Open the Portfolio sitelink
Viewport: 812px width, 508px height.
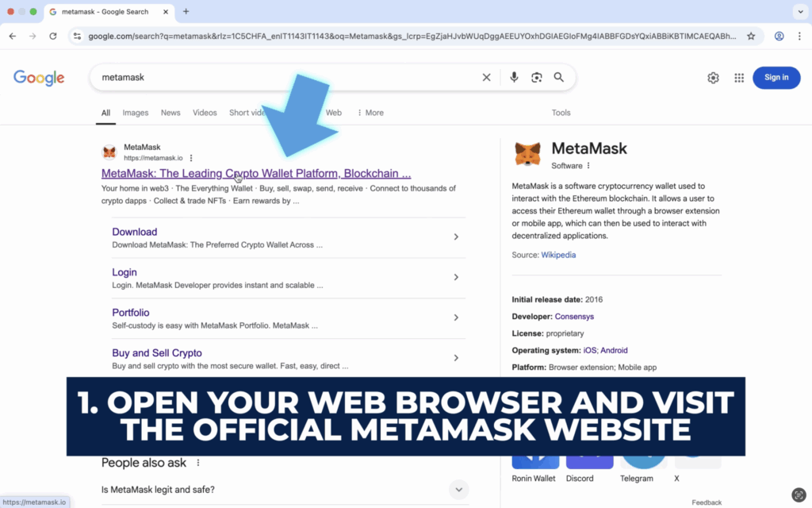[x=131, y=313]
